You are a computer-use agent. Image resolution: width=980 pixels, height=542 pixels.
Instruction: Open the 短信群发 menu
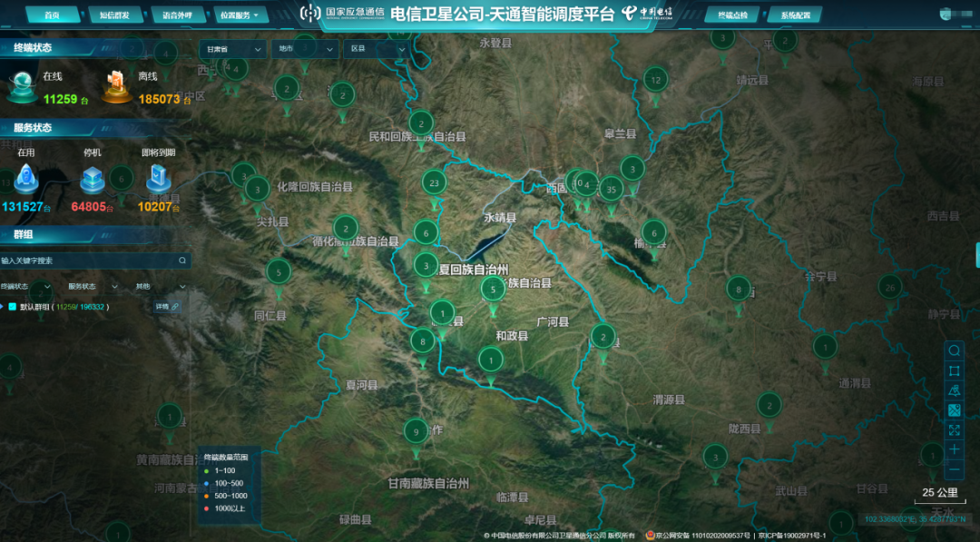point(115,15)
